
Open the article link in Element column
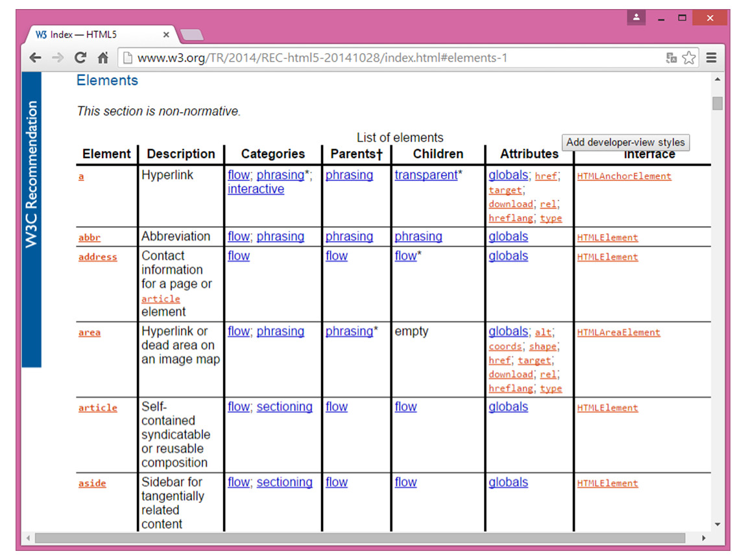pos(97,408)
